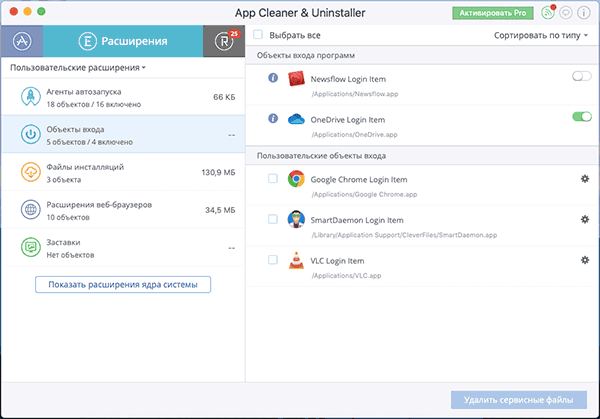Check the VLC Login Item checkbox
Image resolution: width=600 pixels, height=419 pixels.
tap(273, 259)
